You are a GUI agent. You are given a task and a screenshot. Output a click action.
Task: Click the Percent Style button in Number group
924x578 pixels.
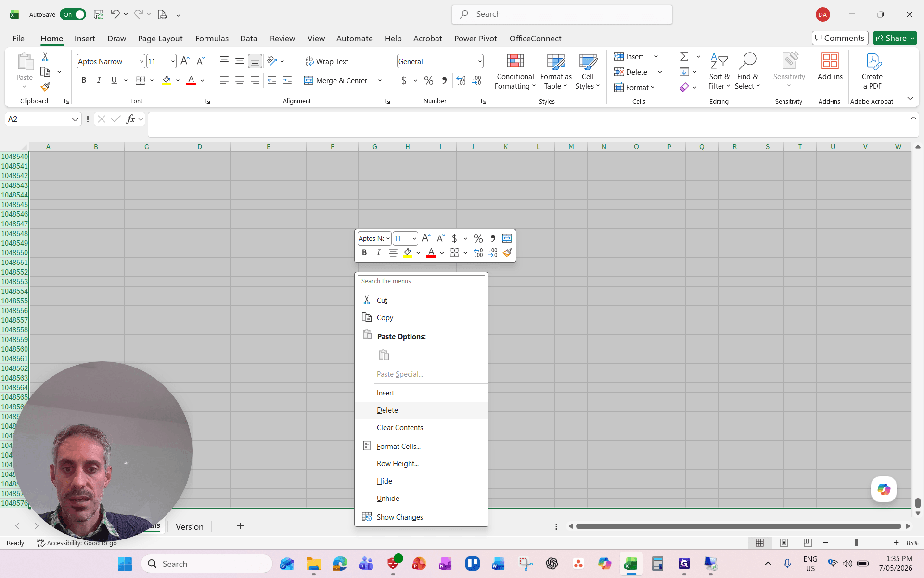429,80
